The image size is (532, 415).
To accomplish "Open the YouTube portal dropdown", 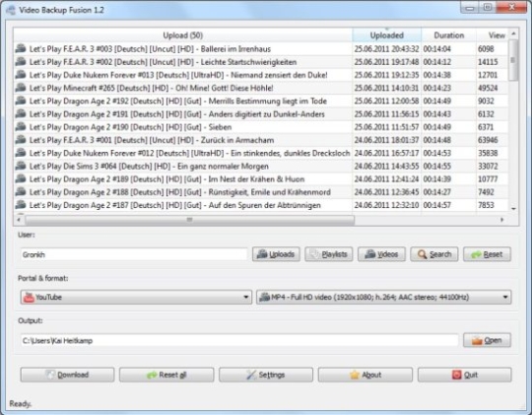I will tap(136, 297).
